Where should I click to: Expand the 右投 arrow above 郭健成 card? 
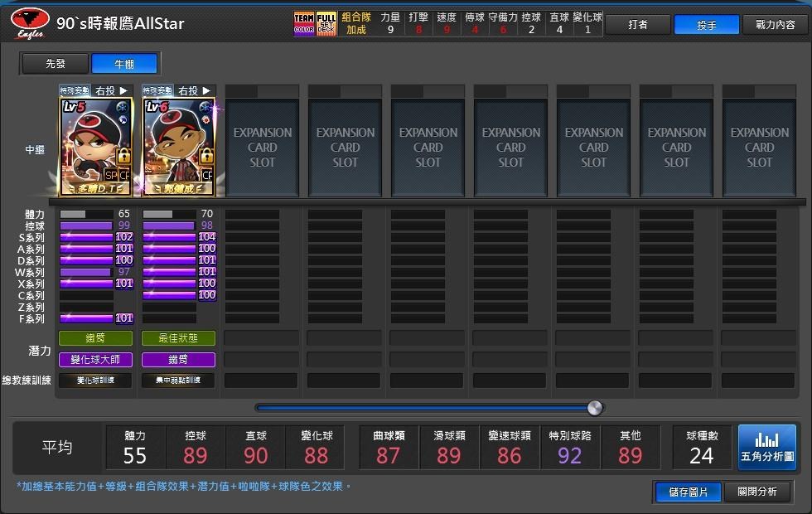click(x=206, y=90)
